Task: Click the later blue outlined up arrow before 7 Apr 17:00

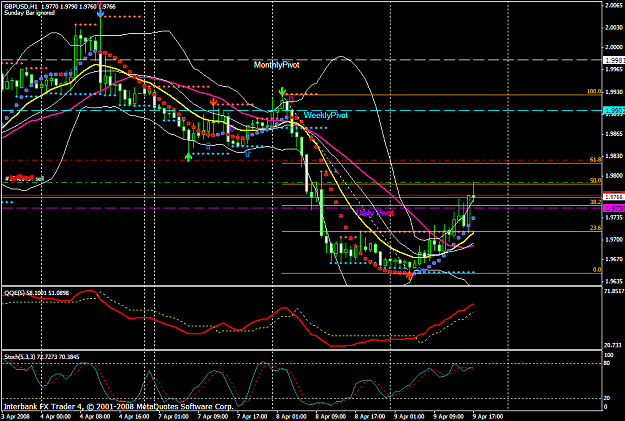Action: [x=247, y=152]
